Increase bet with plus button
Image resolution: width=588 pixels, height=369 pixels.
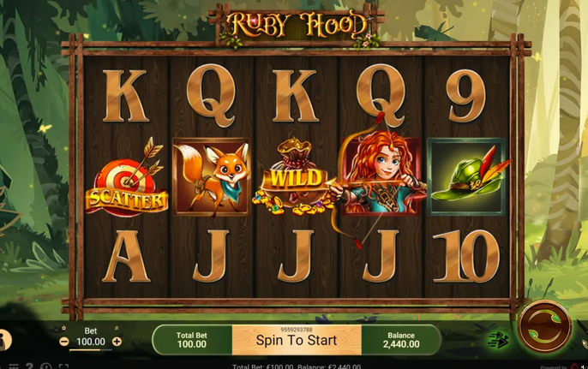point(117,342)
